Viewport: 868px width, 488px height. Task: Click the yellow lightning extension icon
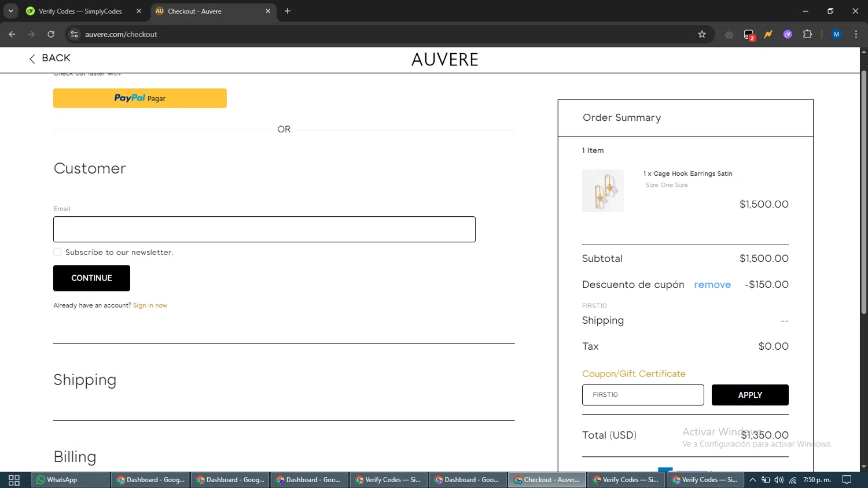(768, 34)
